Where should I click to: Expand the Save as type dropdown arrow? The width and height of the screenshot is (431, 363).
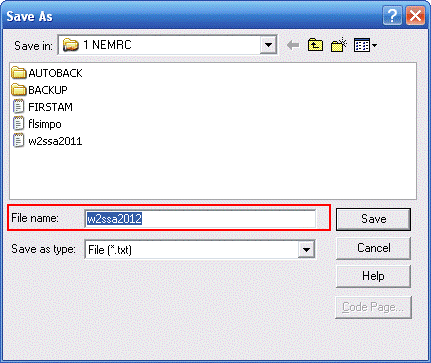(x=306, y=249)
